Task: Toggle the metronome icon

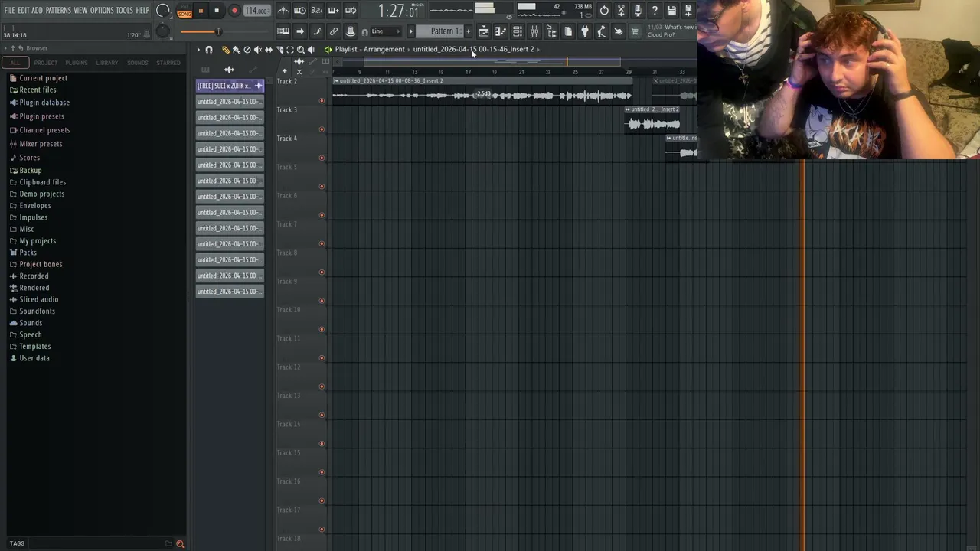Action: click(x=283, y=11)
